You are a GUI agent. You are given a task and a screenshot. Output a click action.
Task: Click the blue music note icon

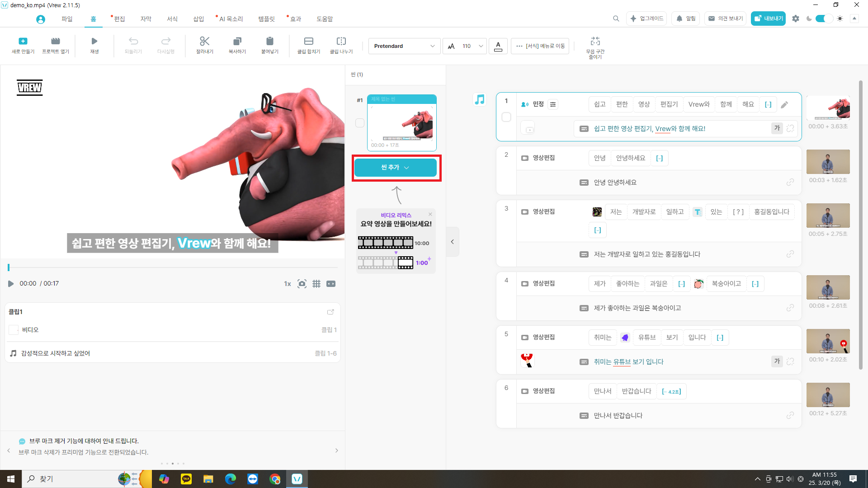point(480,99)
